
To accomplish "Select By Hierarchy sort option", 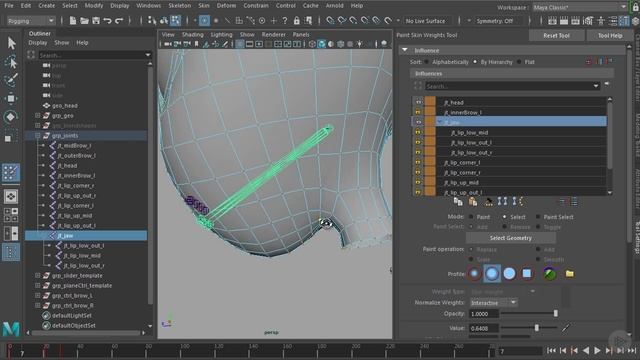I will click(475, 62).
